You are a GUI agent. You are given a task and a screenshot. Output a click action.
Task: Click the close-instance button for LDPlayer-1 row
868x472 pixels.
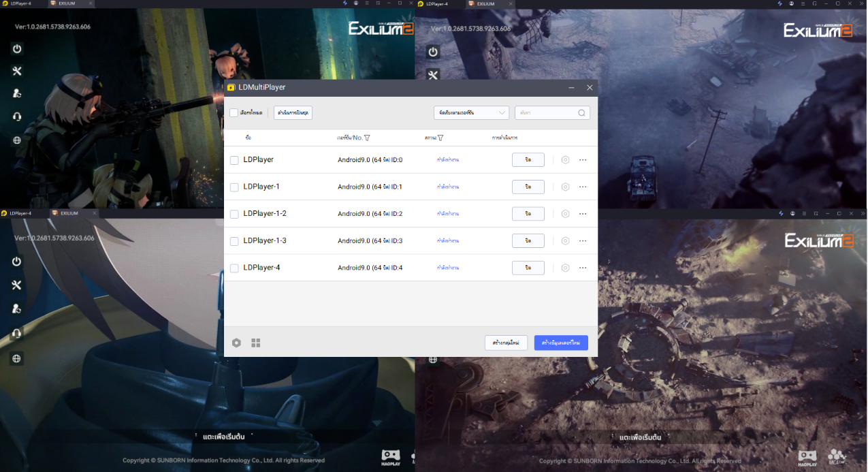[x=528, y=187]
